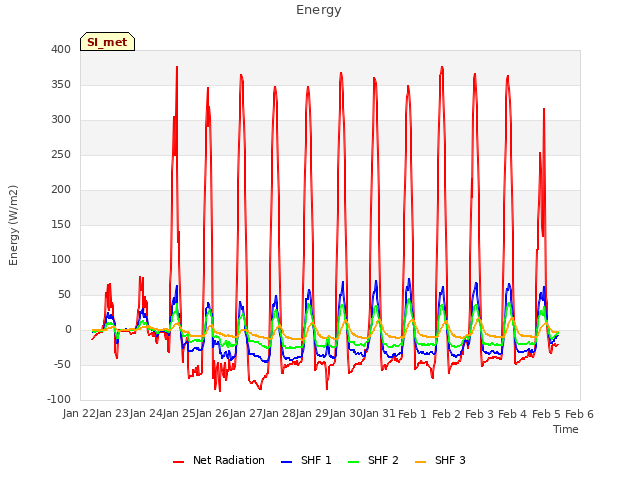Click the Jan 23 x-axis date label
The width and height of the screenshot is (640, 480).
[113, 414]
